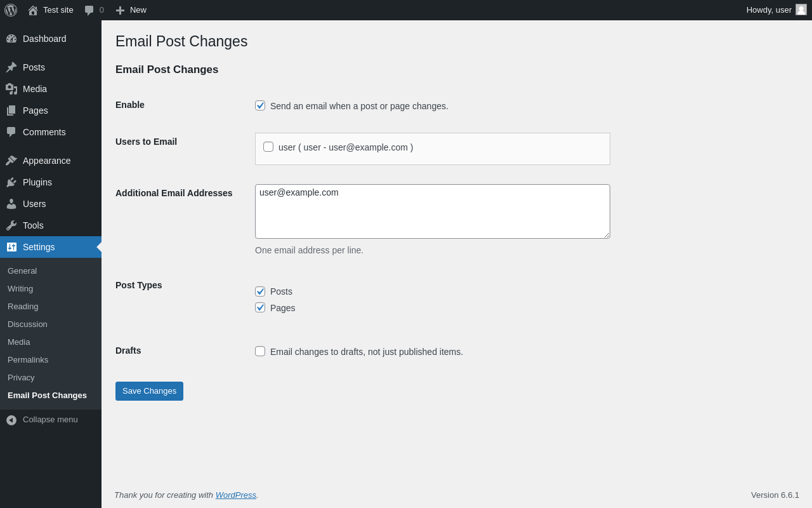
Task: Open Writing settings submenu
Action: pyautogui.click(x=20, y=289)
